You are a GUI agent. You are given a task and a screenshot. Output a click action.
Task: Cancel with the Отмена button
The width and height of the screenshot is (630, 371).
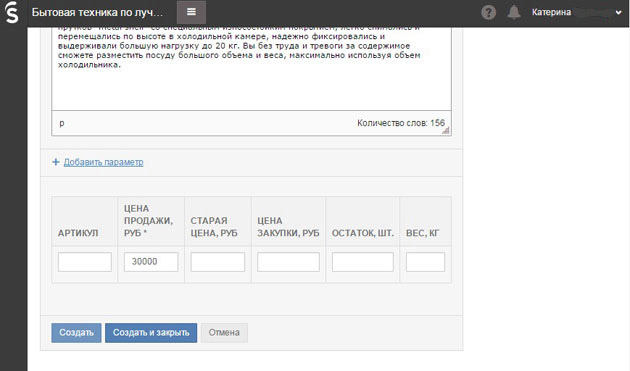(x=224, y=333)
